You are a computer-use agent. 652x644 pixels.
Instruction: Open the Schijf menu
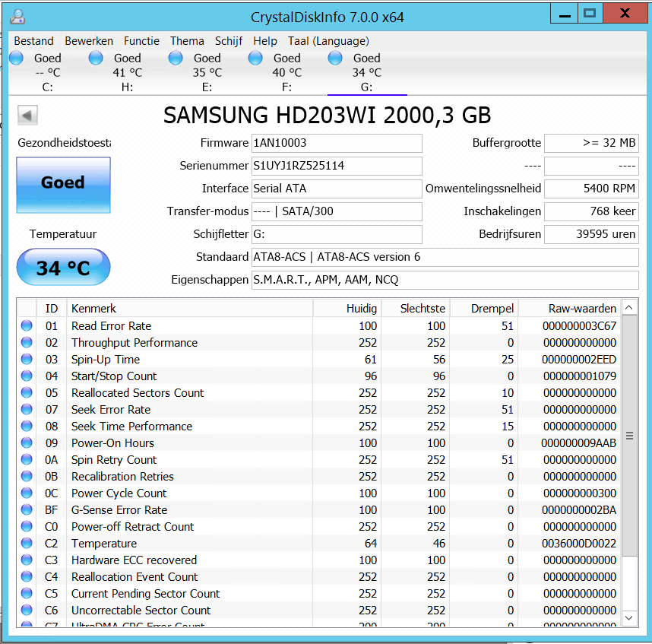coord(229,41)
